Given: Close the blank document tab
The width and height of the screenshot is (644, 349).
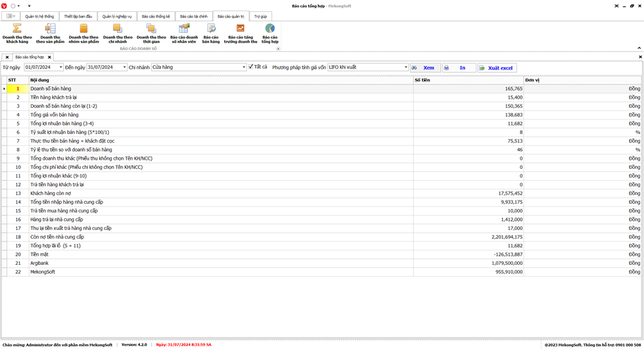Looking at the screenshot, I should pyautogui.click(x=7, y=57).
